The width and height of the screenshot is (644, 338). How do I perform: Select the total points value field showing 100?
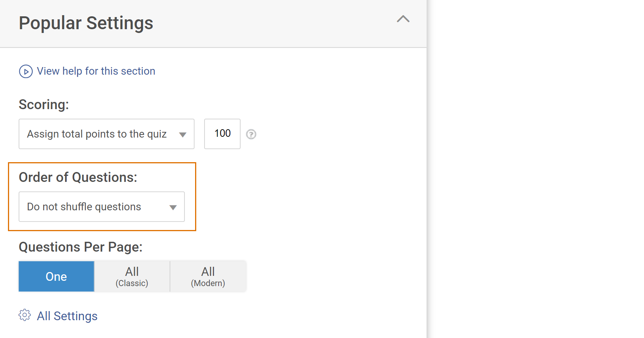click(222, 134)
